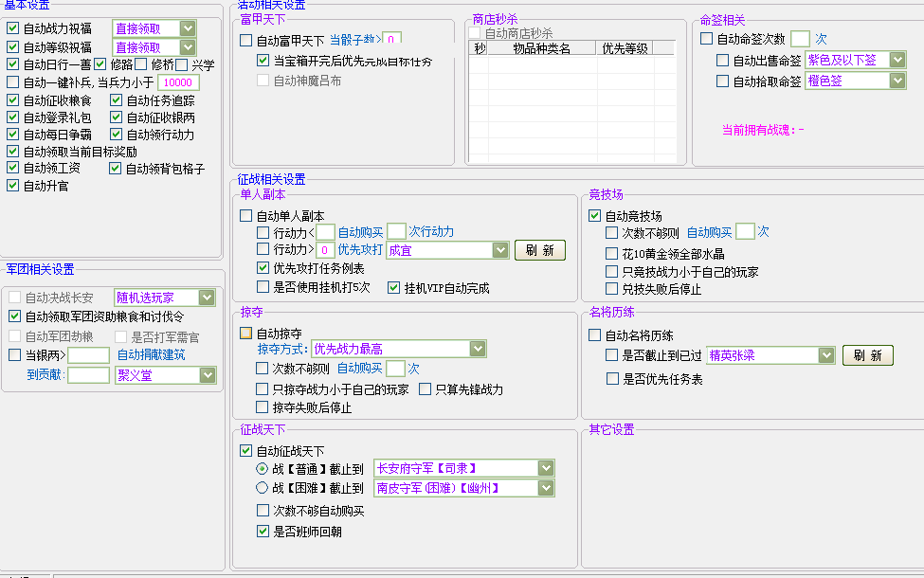Image resolution: width=924 pixels, height=578 pixels.
Task: Enable 自动名将历练 checkbox
Action: 595,335
